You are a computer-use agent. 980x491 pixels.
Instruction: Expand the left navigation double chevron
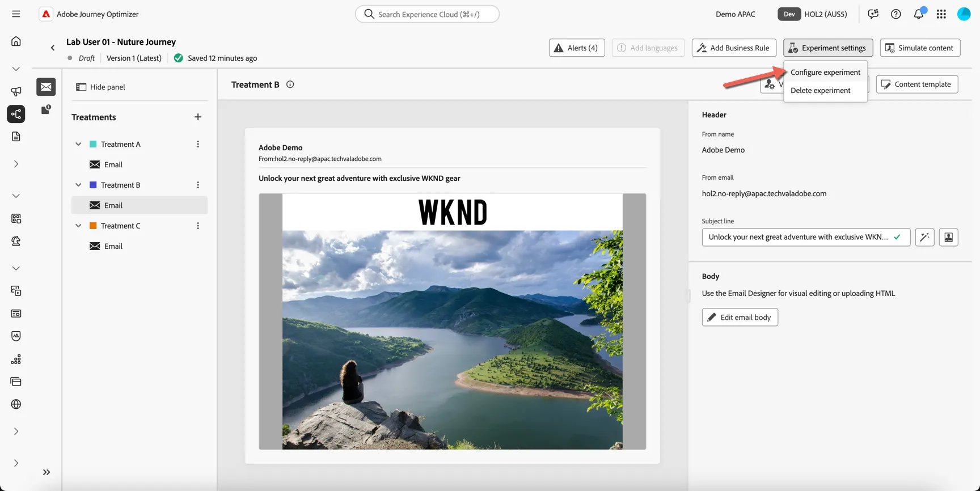click(x=47, y=472)
